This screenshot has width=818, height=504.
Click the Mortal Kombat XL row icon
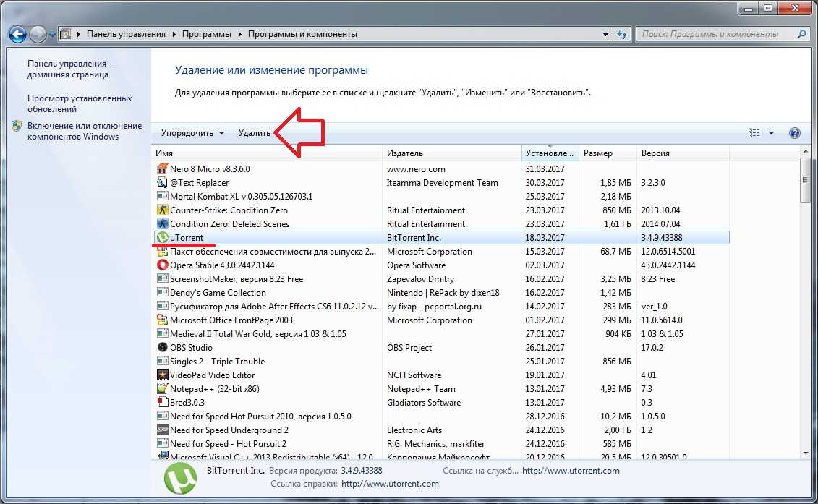pos(162,196)
